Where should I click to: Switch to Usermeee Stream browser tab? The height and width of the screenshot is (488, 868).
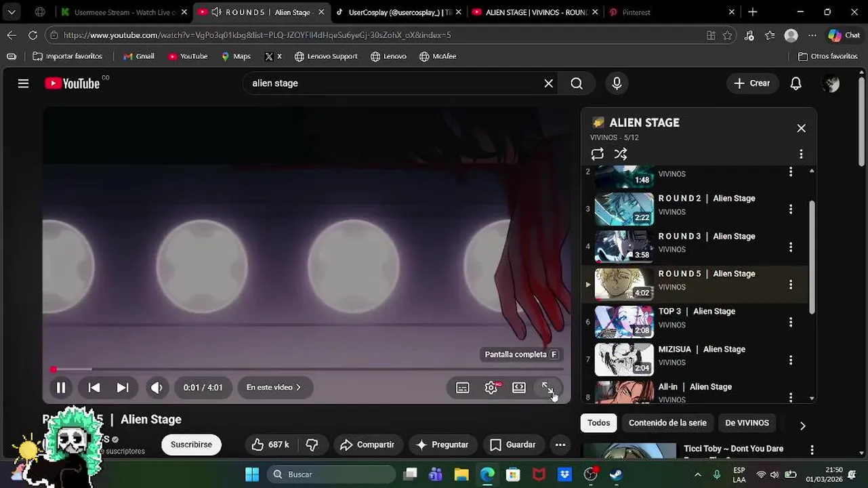coord(123,12)
